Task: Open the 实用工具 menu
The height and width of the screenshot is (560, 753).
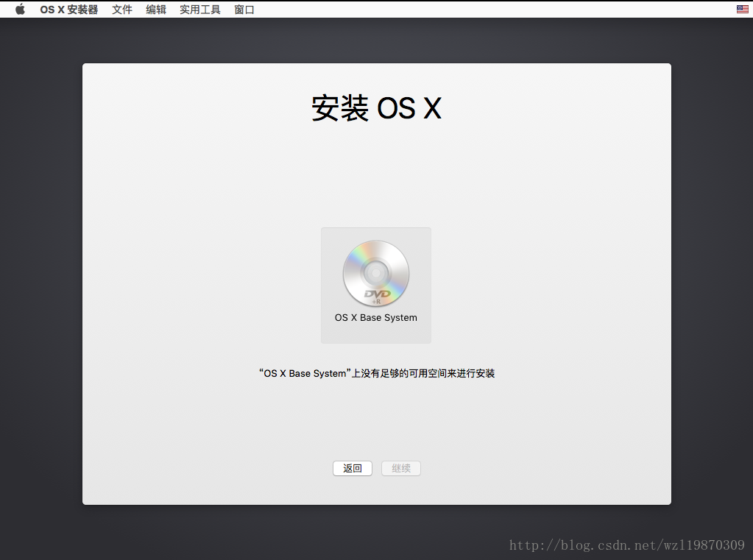Action: click(x=200, y=10)
